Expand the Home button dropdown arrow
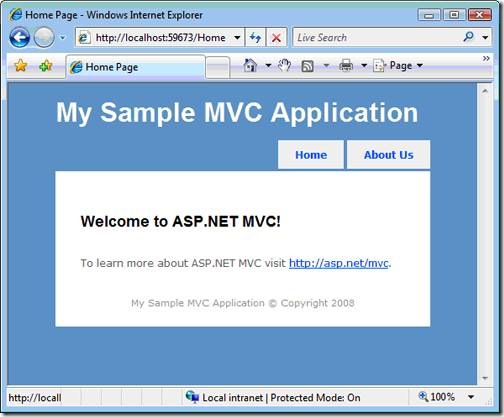Screen dimensions: 504x417 (x=268, y=65)
